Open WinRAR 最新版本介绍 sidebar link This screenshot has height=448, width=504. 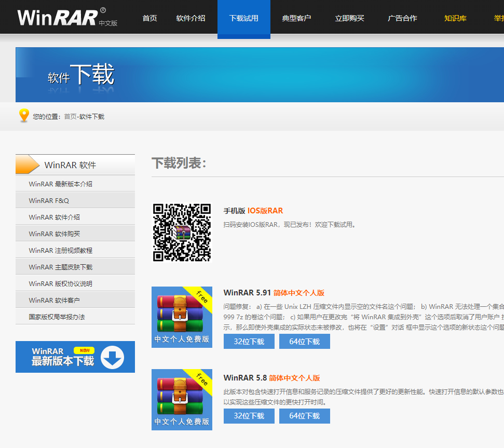click(x=61, y=184)
